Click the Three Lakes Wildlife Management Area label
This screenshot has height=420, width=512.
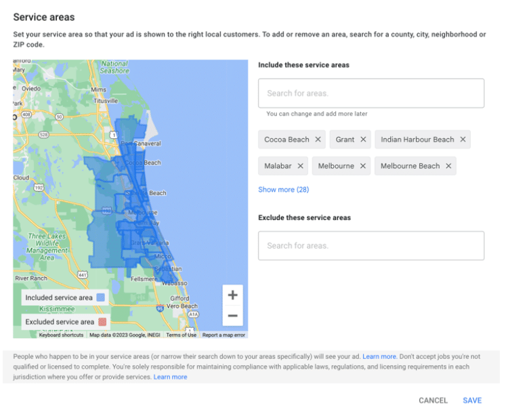(x=47, y=247)
